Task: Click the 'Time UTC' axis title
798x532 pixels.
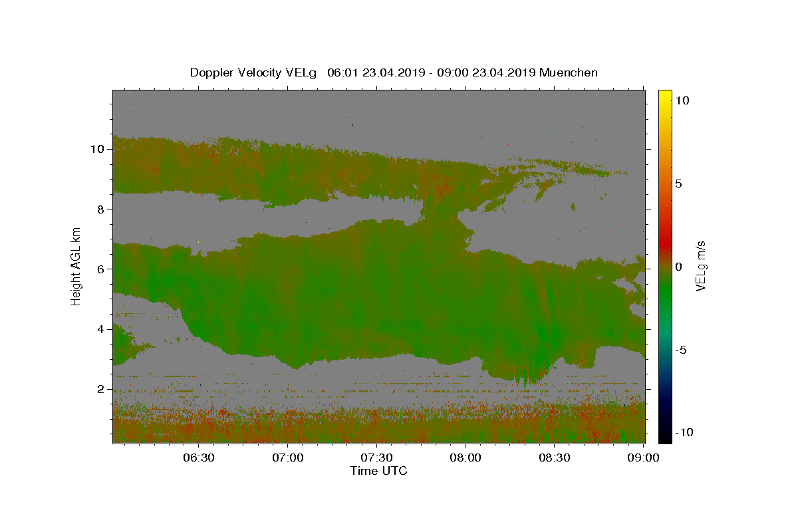Action: [378, 471]
